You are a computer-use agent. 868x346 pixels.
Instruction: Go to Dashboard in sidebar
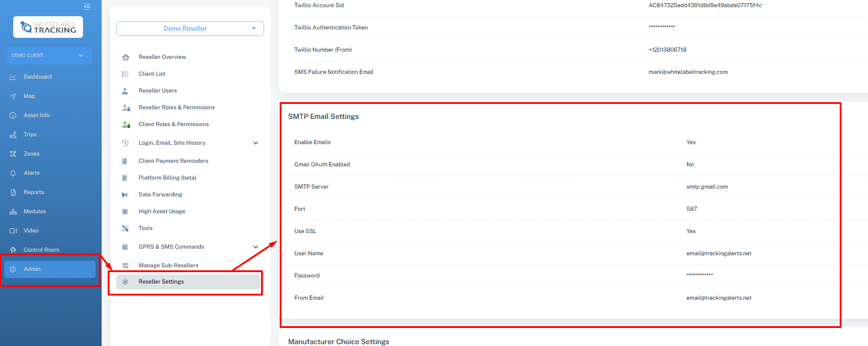[38, 77]
